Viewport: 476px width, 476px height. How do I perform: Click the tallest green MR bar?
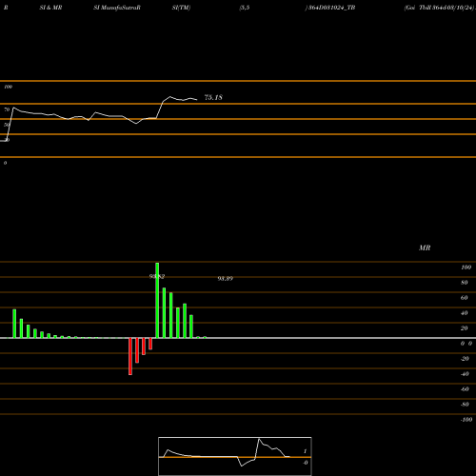[157, 300]
